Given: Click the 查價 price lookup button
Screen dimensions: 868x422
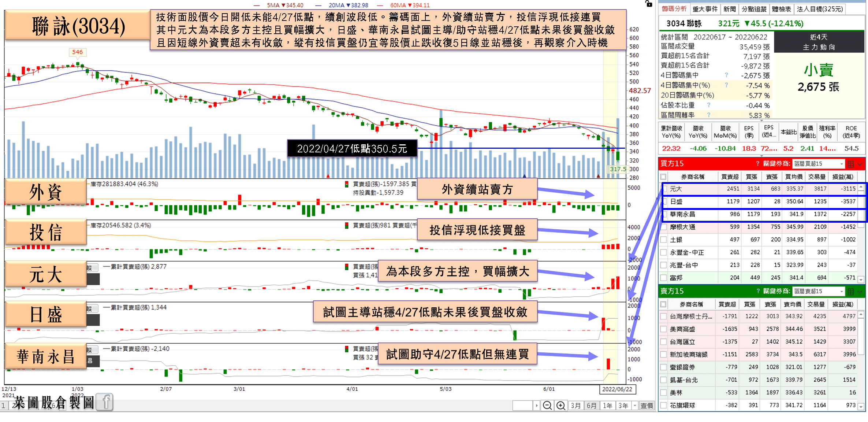Looking at the screenshot, I should click(647, 406).
